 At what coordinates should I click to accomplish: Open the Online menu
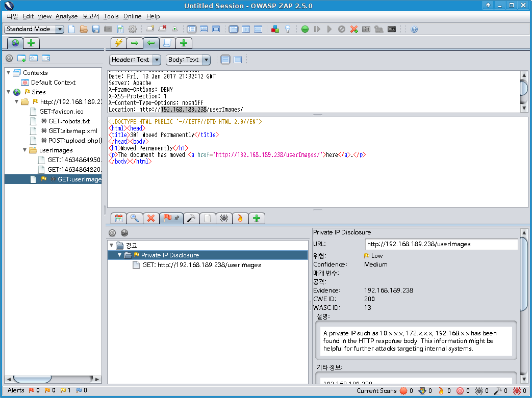[x=132, y=16]
